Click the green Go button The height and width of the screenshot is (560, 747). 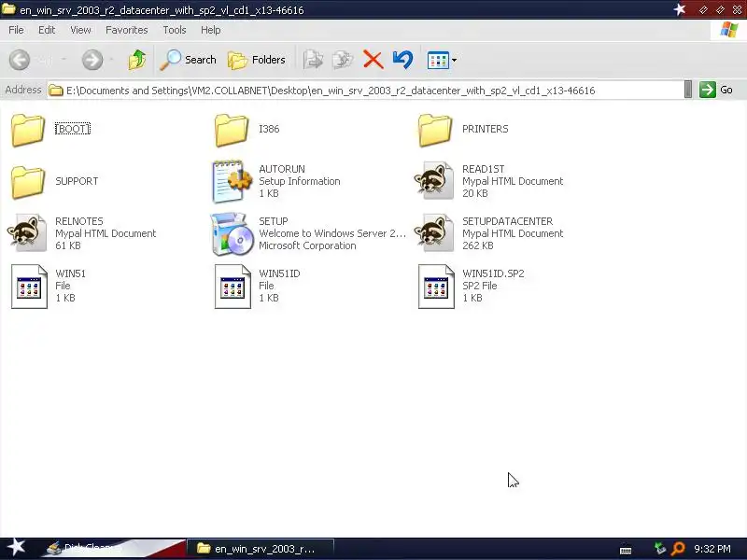point(716,90)
